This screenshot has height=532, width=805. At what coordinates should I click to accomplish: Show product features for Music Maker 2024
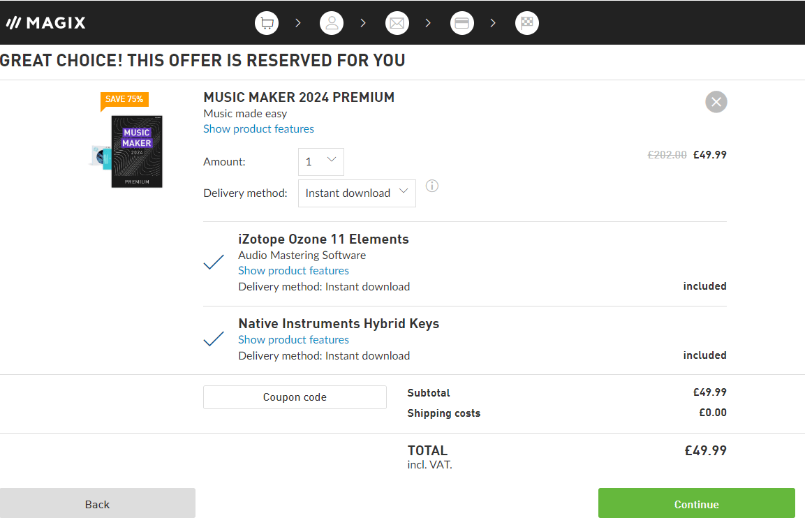tap(259, 129)
